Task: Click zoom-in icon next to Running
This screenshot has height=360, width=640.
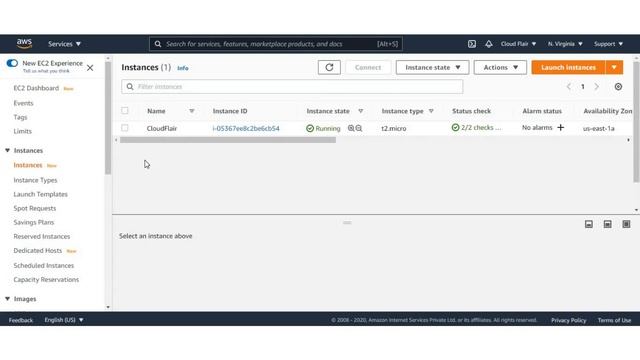Action: click(x=351, y=128)
